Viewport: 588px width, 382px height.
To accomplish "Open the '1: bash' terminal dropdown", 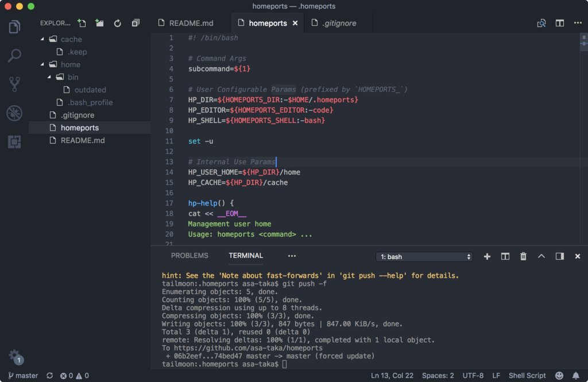I will (424, 256).
